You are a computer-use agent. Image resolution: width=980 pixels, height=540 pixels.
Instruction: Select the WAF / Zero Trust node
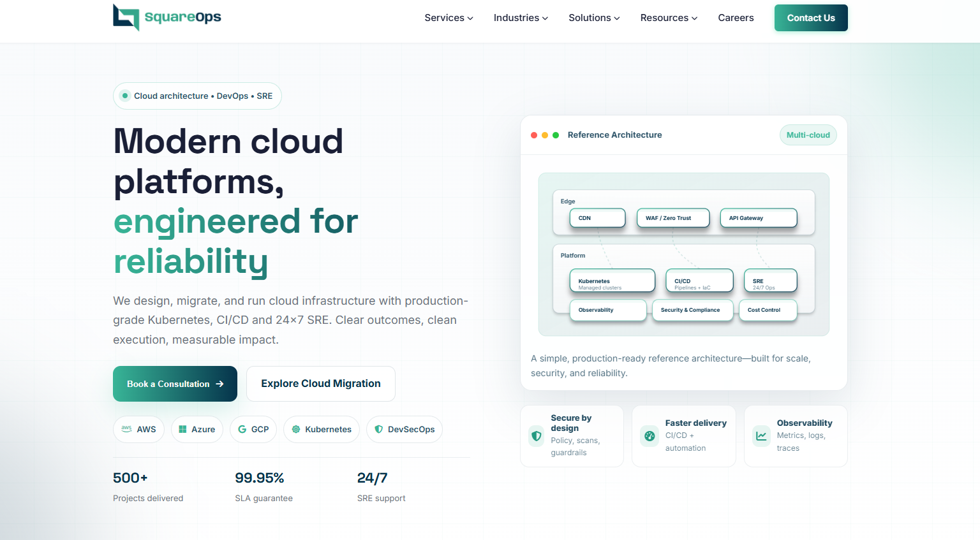(673, 218)
